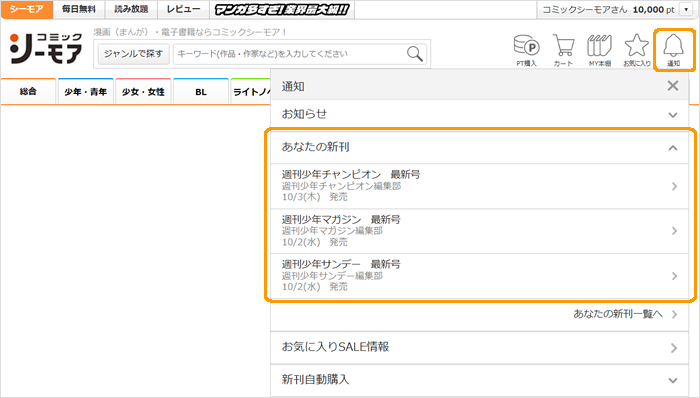Click the コミックシーモアさん account name
Image resolution: width=700 pixels, height=398 pixels.
point(584,9)
